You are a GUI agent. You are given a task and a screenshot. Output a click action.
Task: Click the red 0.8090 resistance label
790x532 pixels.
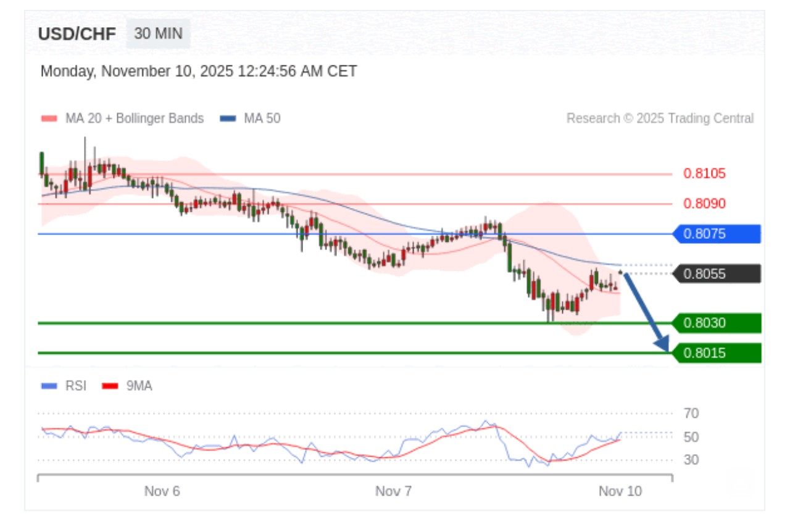(704, 204)
